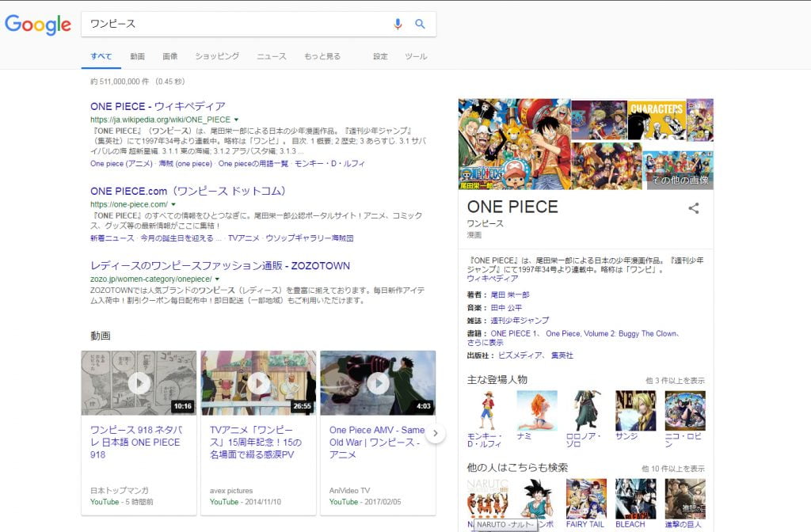Click the blue search magnifier icon
The height and width of the screenshot is (532, 811).
point(421,24)
